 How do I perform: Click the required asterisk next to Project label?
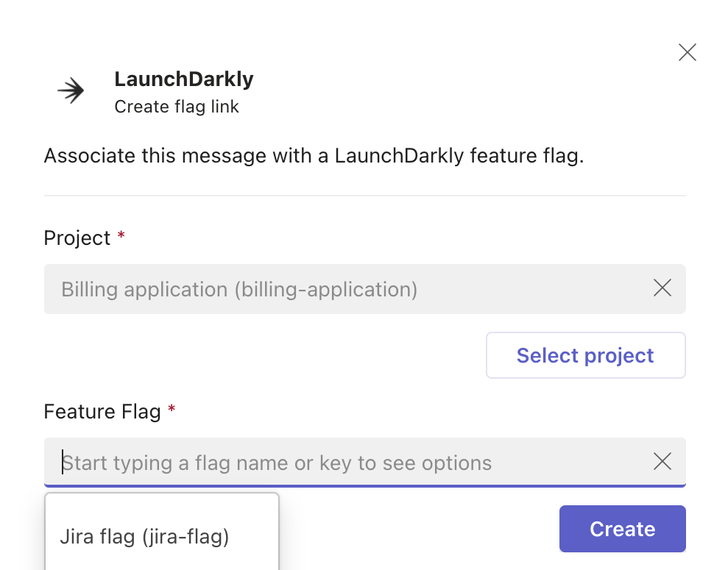click(x=120, y=233)
